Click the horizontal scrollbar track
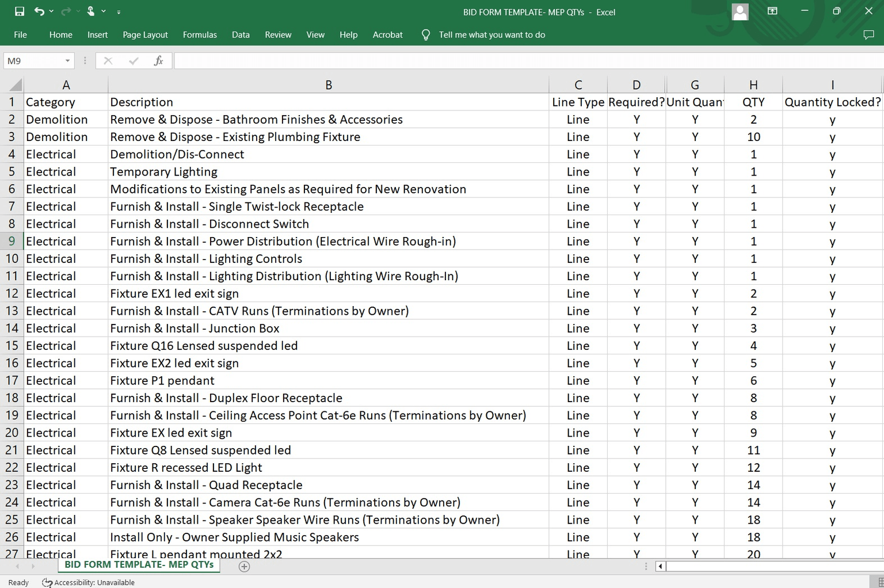Screen dimensions: 884x588 point(774,567)
